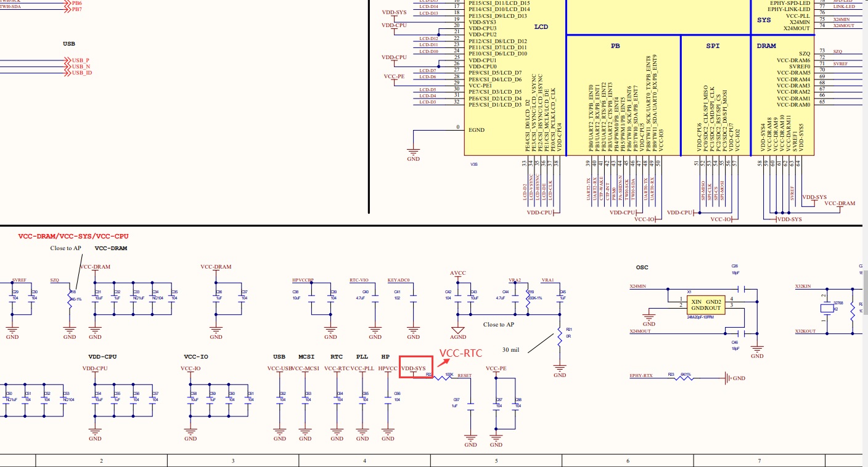This screenshot has height=467, width=868.
Task: Click the red 'VCC-DRAM/VCC-SYS/VCC-CPU' section heading
Action: click(x=73, y=236)
